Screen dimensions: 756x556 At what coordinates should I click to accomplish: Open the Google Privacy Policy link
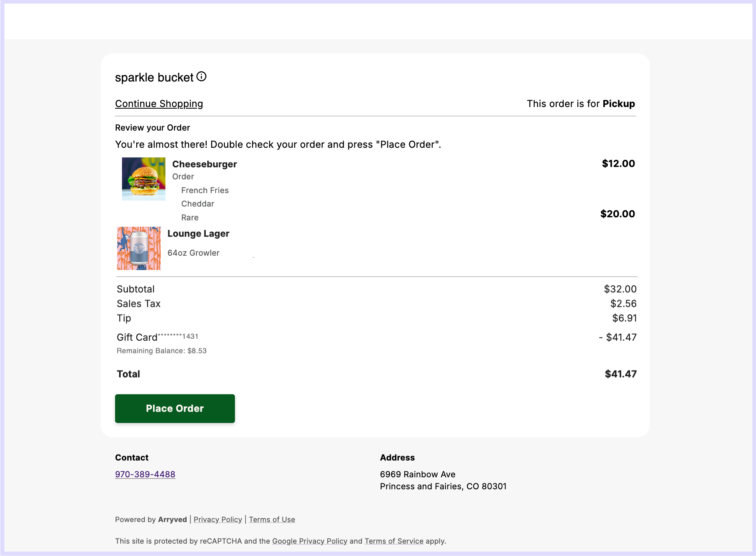tap(310, 541)
